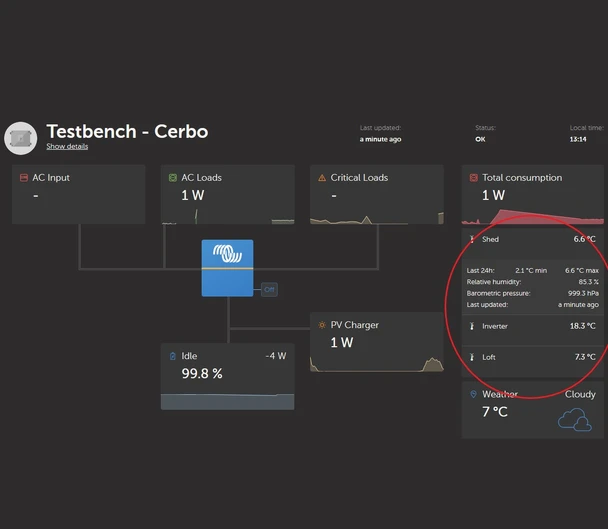Click the Idle battery state label
608x529 pixels.
189,356
